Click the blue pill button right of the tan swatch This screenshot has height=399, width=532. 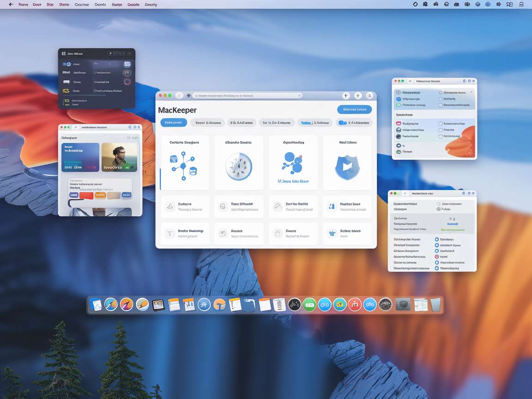coord(127,195)
